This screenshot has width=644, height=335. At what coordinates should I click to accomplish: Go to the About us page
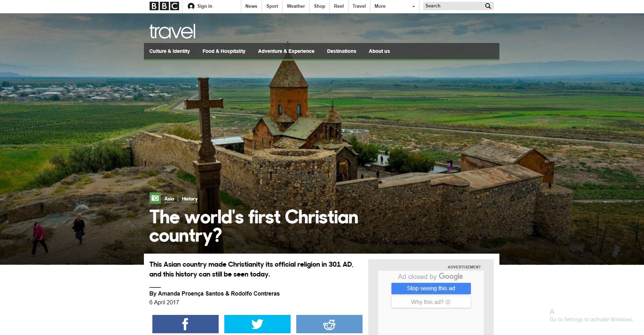(379, 51)
